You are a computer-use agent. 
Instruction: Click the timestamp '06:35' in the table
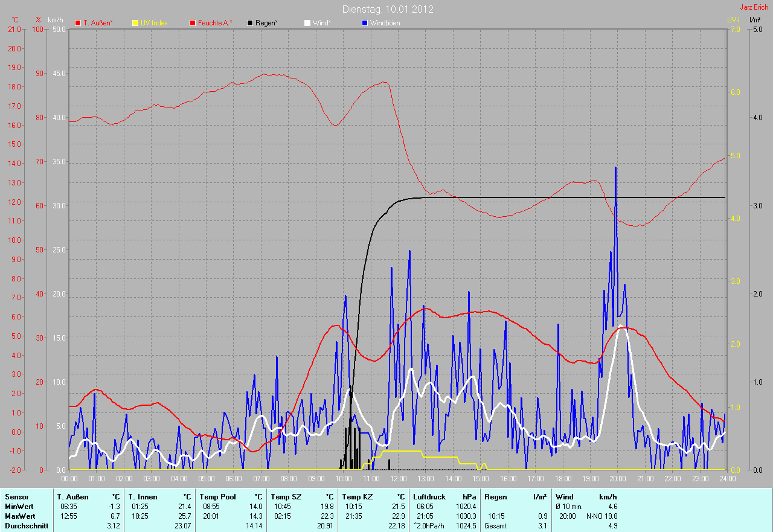(68, 507)
